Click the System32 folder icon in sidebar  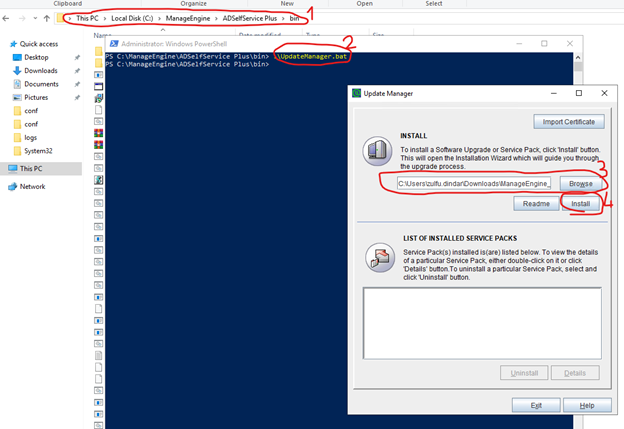tap(17, 151)
